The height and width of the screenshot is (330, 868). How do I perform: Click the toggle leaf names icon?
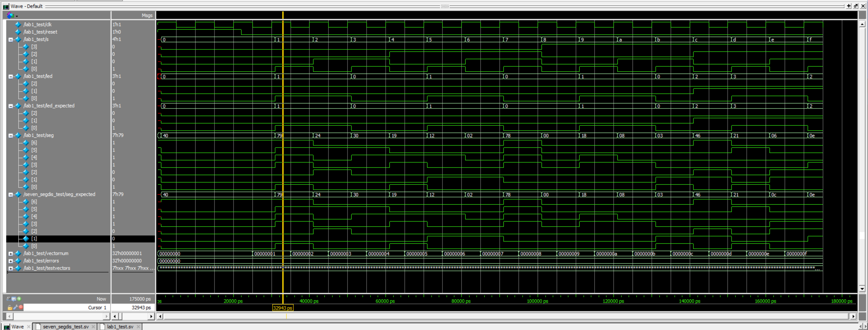pos(8,299)
